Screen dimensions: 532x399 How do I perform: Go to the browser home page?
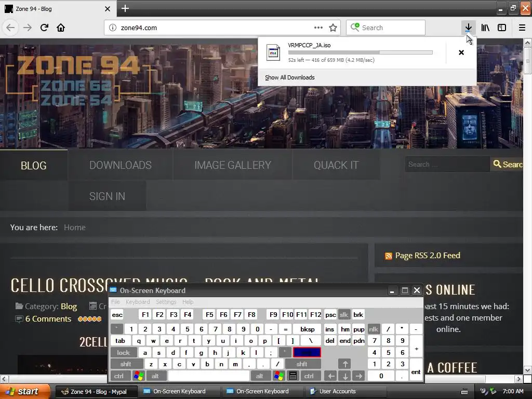[x=61, y=28]
